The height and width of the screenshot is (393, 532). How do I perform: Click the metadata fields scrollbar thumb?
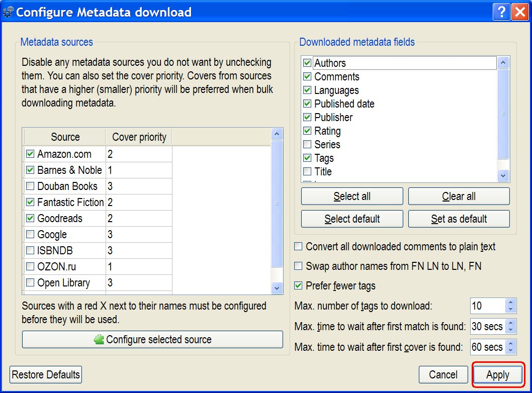[503, 114]
